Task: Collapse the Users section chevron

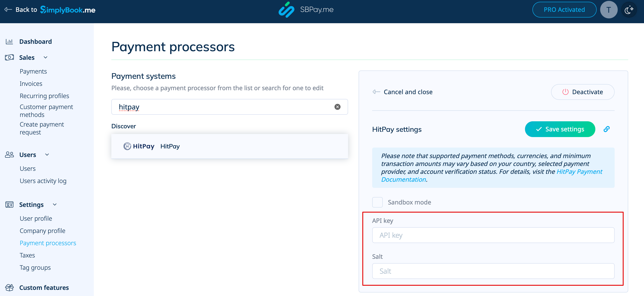Action: 47,155
